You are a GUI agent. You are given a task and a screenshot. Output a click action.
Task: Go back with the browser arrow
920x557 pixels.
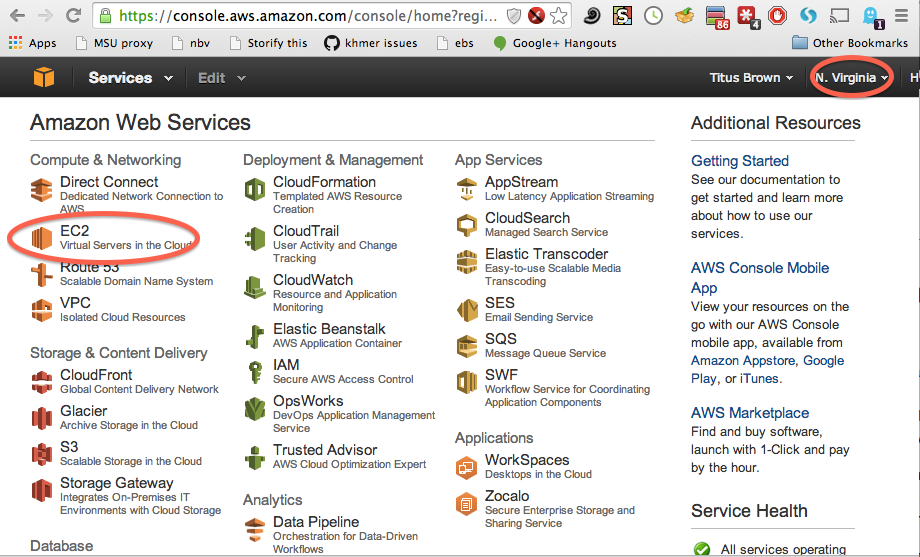click(18, 16)
